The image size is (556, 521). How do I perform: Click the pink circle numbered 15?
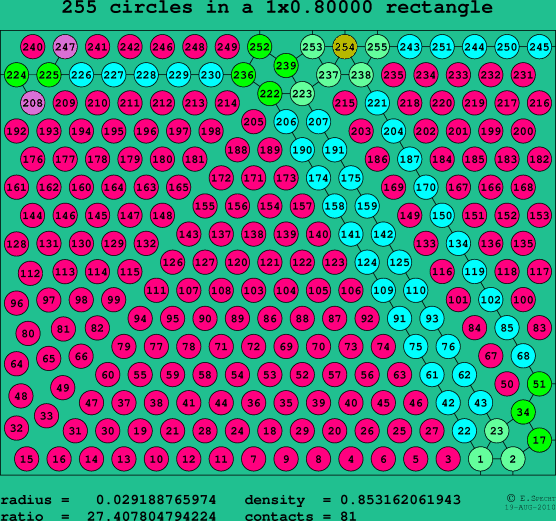click(x=27, y=459)
